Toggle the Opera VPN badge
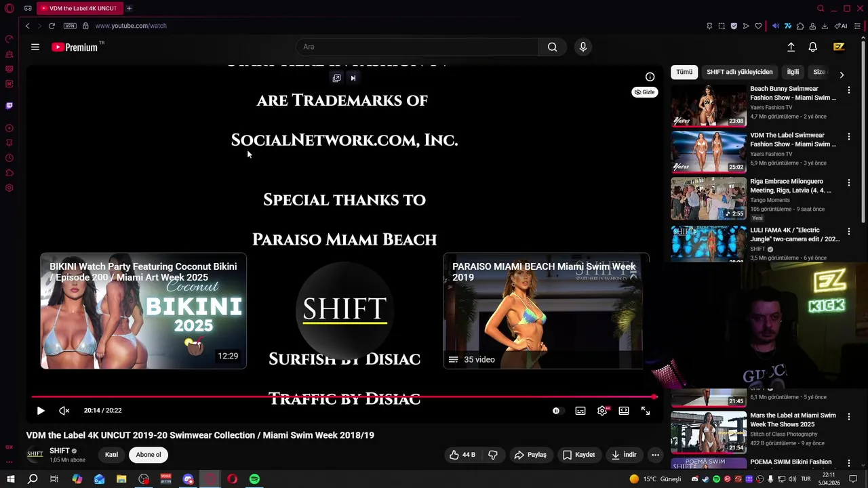 (70, 26)
